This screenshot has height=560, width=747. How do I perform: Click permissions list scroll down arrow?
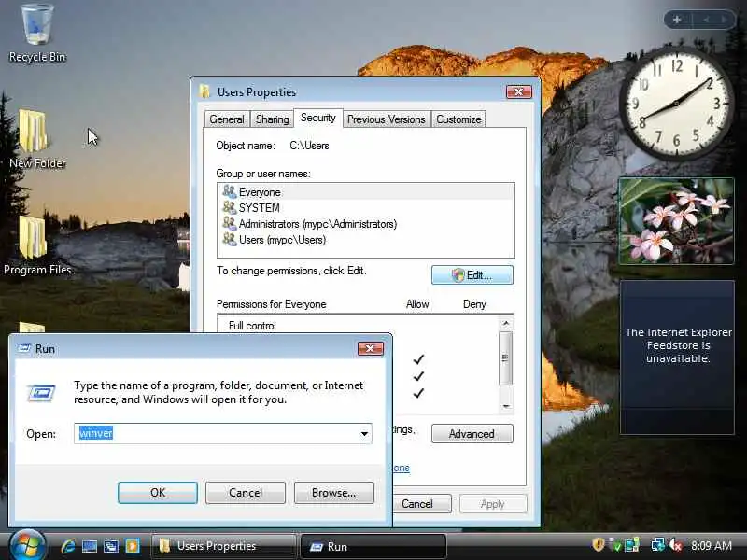pos(506,406)
